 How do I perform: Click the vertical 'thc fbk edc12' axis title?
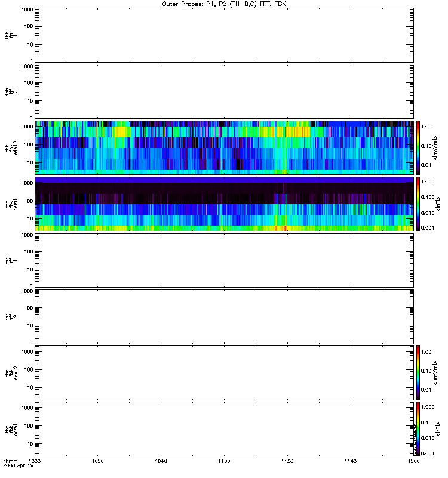pyautogui.click(x=11, y=372)
